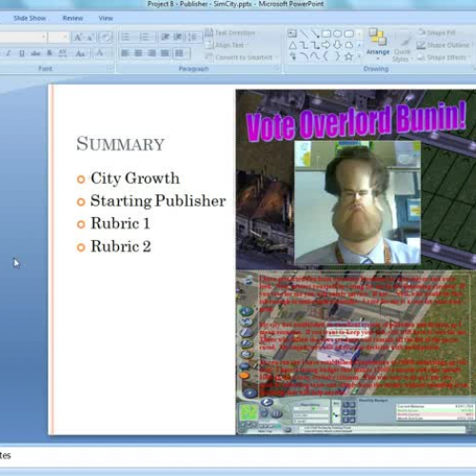Toggle Strikethrough formatting
This screenshot has width=476, height=476.
pos(35,53)
